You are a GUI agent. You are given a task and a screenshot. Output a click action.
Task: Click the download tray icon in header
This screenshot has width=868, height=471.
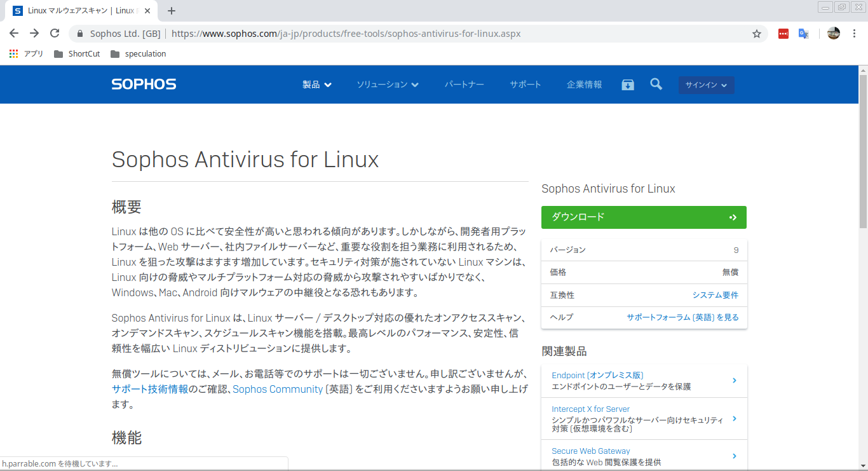pyautogui.click(x=628, y=85)
